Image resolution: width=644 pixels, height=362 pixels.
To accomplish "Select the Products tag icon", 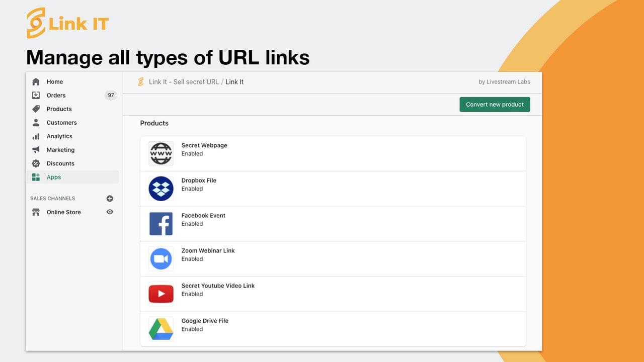I will [36, 109].
